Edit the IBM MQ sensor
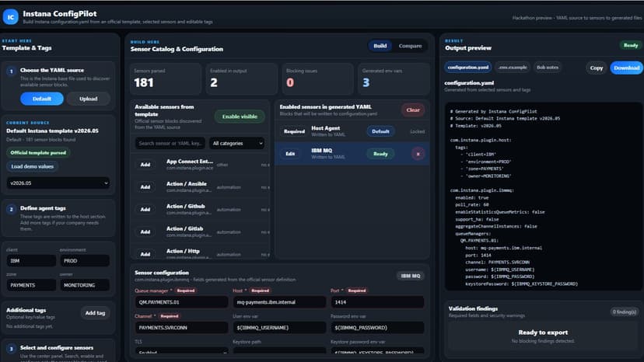This screenshot has width=644, height=362. click(290, 154)
